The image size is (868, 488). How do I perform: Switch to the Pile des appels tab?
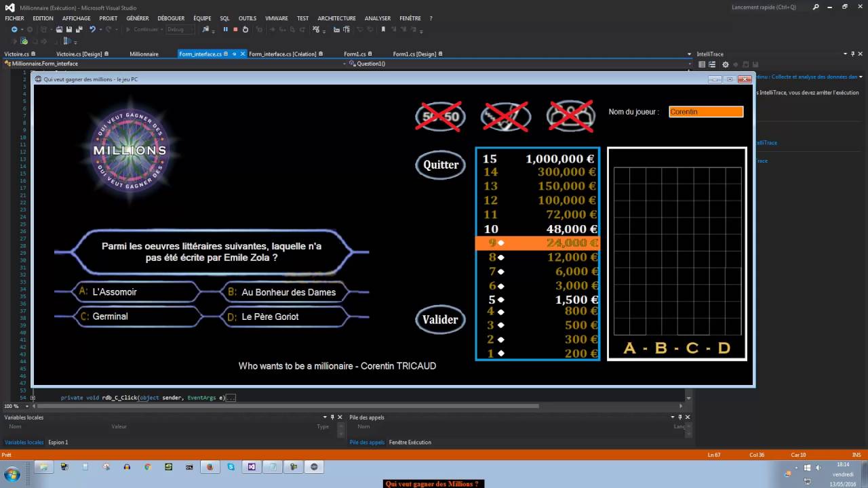point(367,443)
